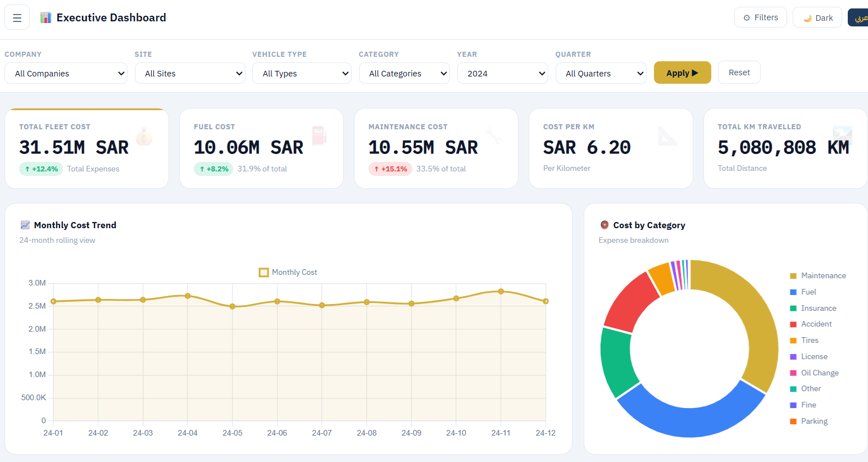Toggle Maintenance legend item visibility
This screenshot has width=868, height=462.
817,275
